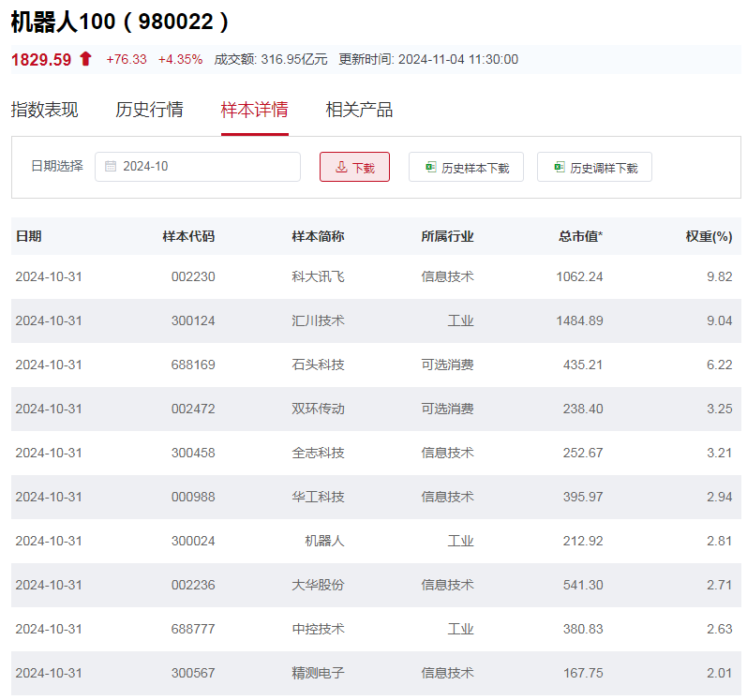
Task: Click market value 1484.89
Action: click(x=580, y=320)
